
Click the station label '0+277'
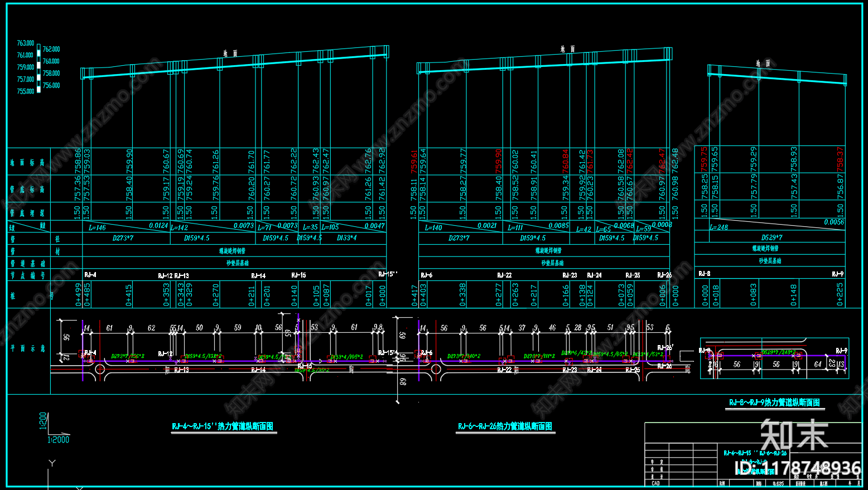[x=499, y=294]
